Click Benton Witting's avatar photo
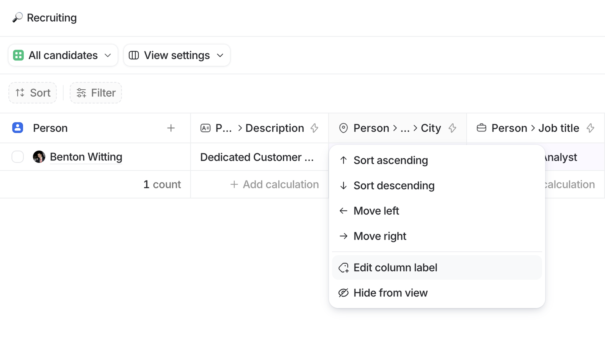 (x=39, y=157)
